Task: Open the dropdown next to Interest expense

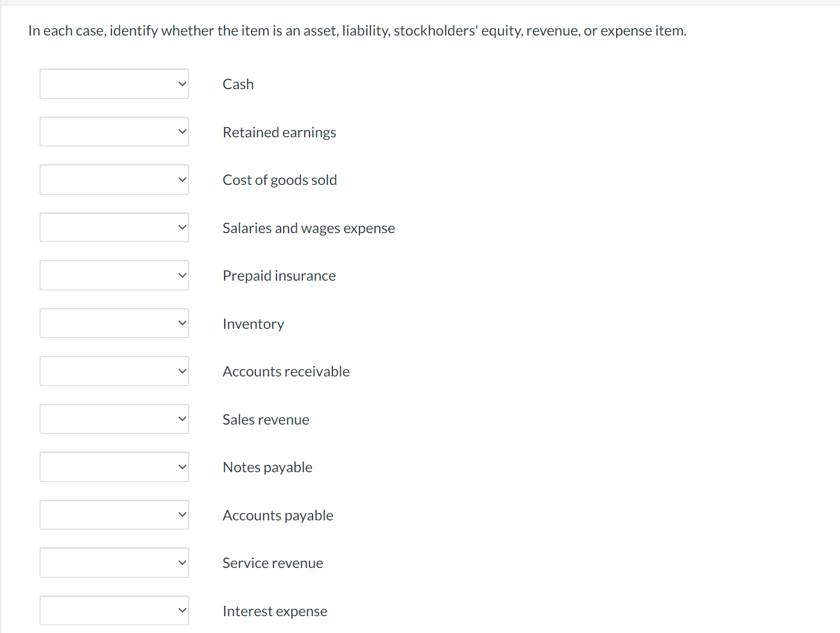Action: tap(114, 610)
